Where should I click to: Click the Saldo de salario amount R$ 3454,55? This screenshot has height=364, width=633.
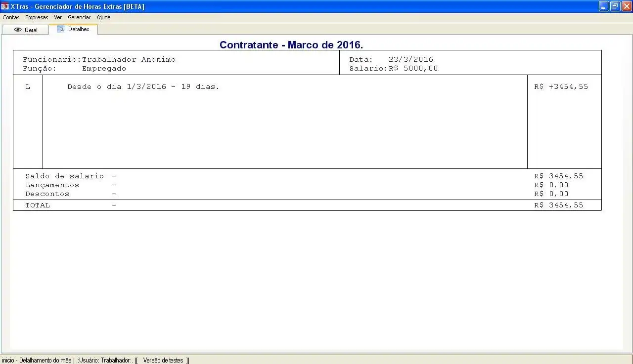[559, 176]
